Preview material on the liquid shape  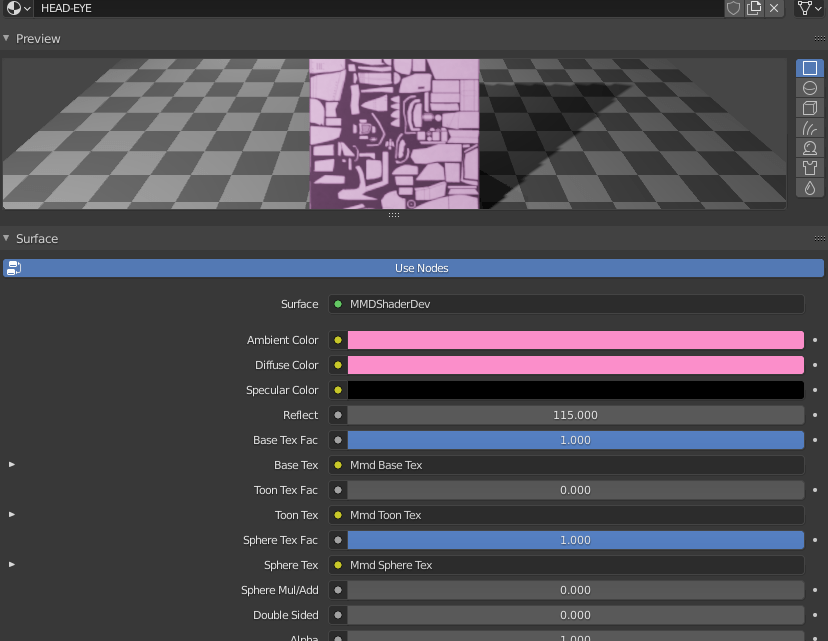pyautogui.click(x=809, y=188)
